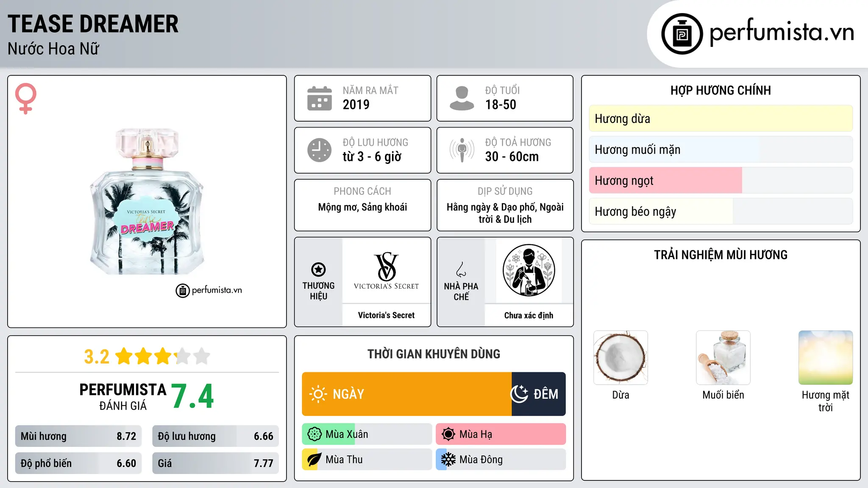Click the TEASE DREAMER title
Image resolution: width=868 pixels, height=488 pixels.
point(93,24)
